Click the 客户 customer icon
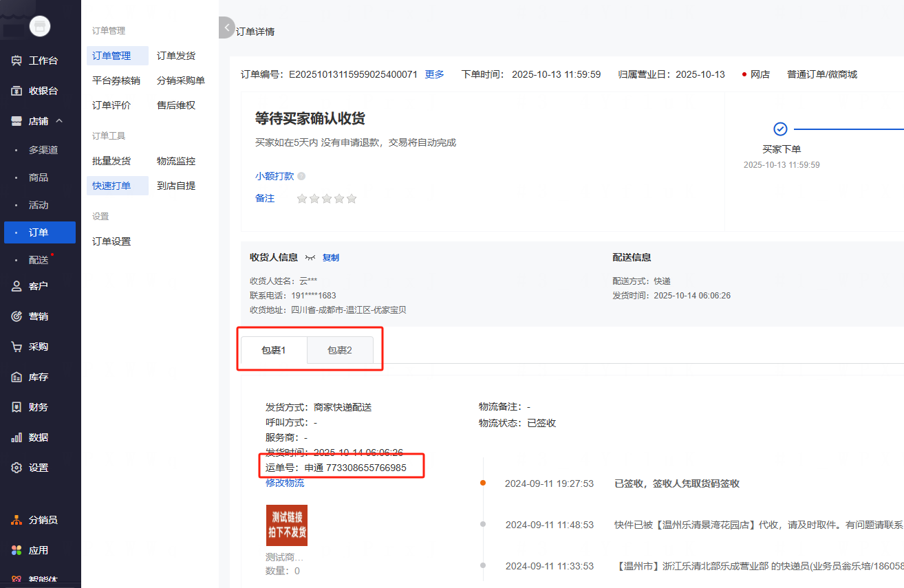The image size is (904, 588). pos(17,286)
